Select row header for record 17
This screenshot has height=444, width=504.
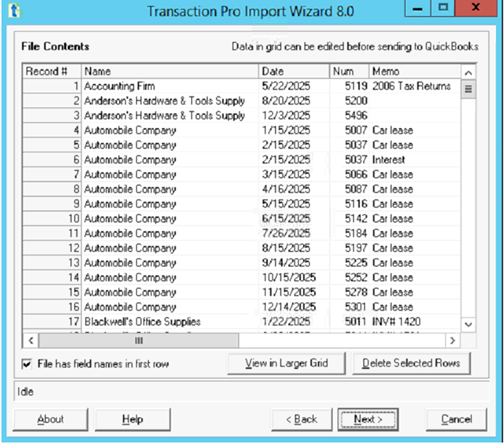[52, 321]
